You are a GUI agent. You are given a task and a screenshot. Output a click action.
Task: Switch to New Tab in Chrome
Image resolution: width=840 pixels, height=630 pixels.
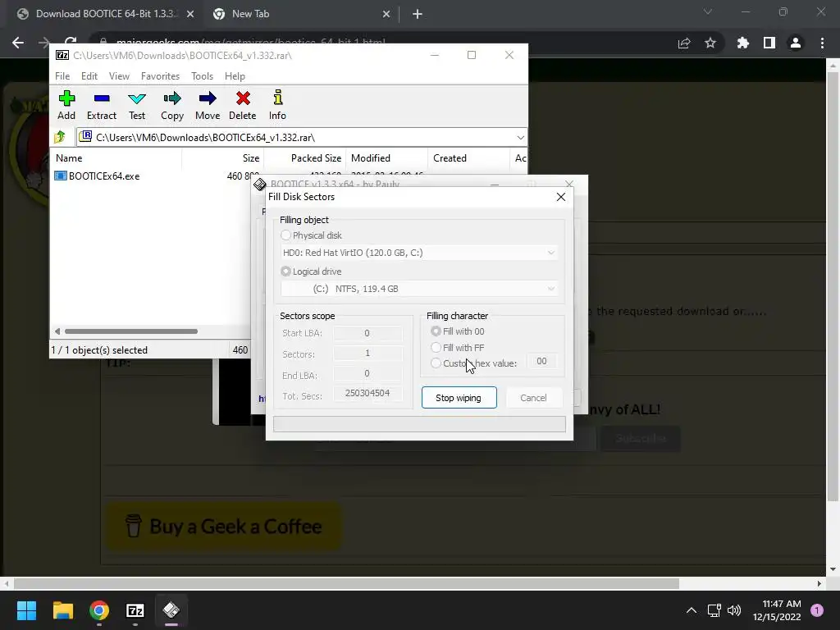tap(302, 14)
